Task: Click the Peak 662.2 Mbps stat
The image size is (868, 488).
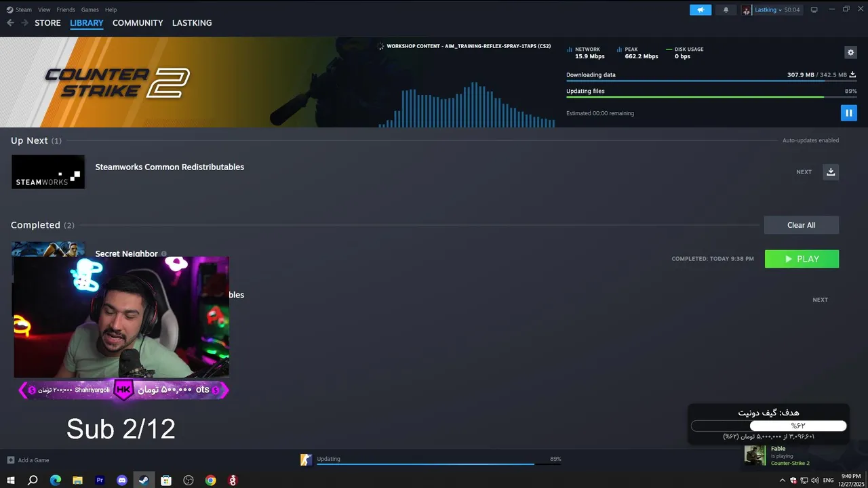Action: point(638,53)
